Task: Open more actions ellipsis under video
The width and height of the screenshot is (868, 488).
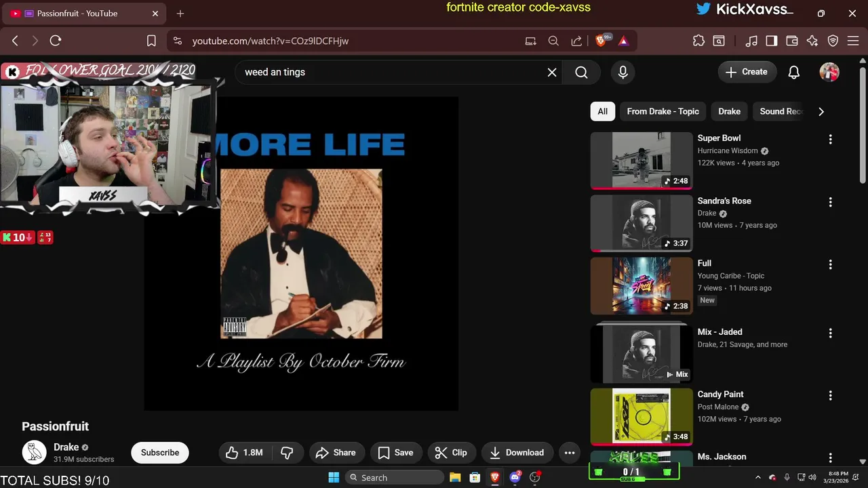Action: tap(570, 453)
